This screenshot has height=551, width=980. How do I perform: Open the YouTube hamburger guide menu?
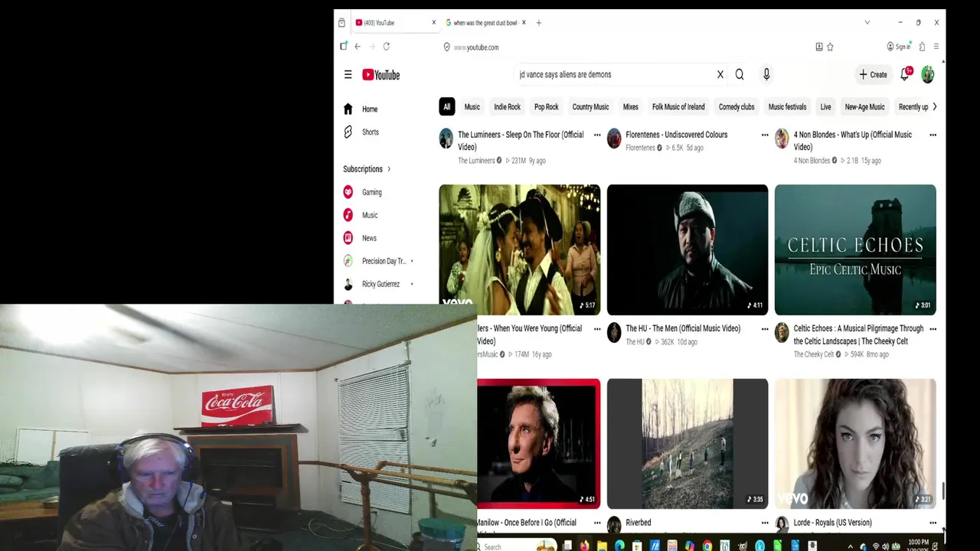coord(348,74)
